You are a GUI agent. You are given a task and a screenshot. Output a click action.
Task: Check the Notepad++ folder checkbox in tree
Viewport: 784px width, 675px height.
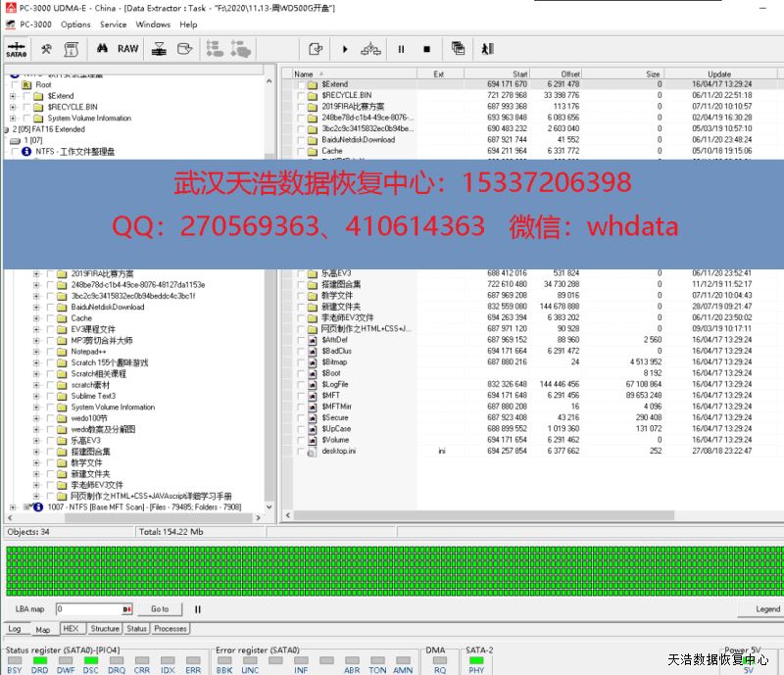pos(50,352)
